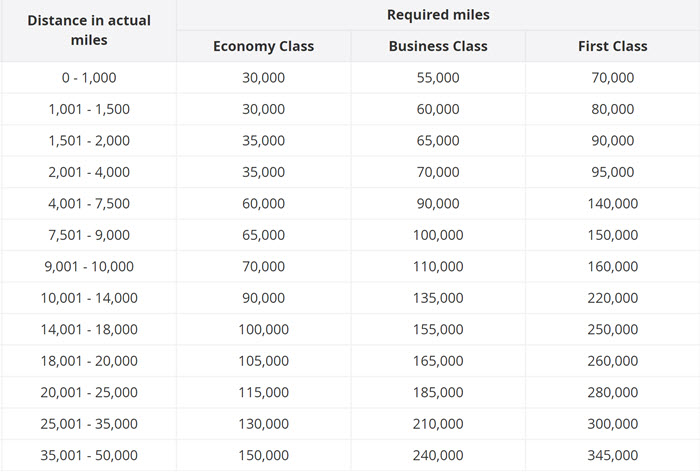The height and width of the screenshot is (474, 700).
Task: Select the 0 - 1,000 distance cell
Action: coord(89,78)
